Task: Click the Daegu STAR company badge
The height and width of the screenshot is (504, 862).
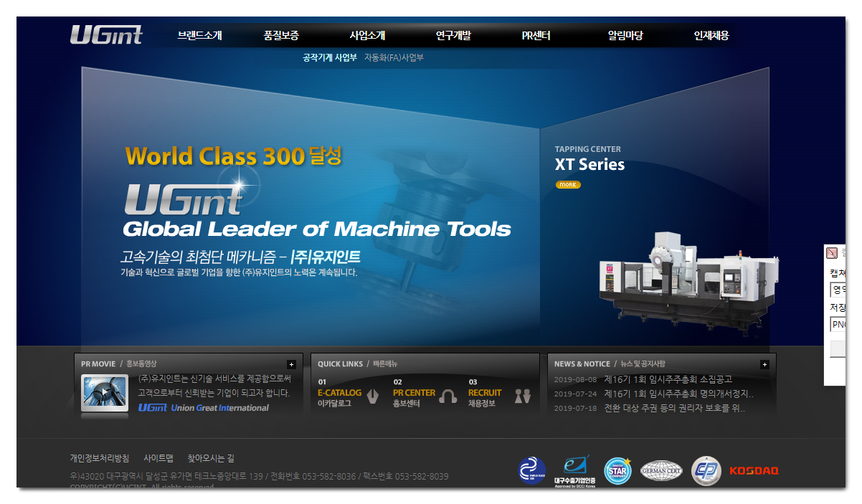Action: 617,471
